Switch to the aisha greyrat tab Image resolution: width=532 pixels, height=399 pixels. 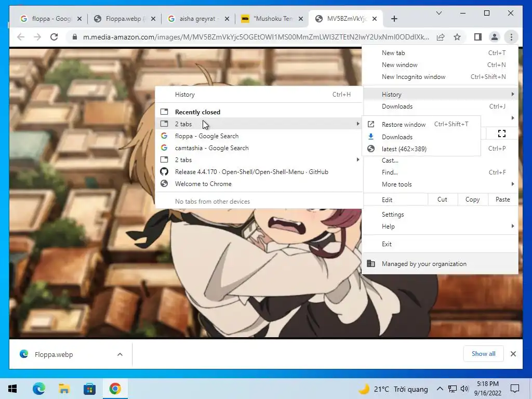click(x=198, y=19)
